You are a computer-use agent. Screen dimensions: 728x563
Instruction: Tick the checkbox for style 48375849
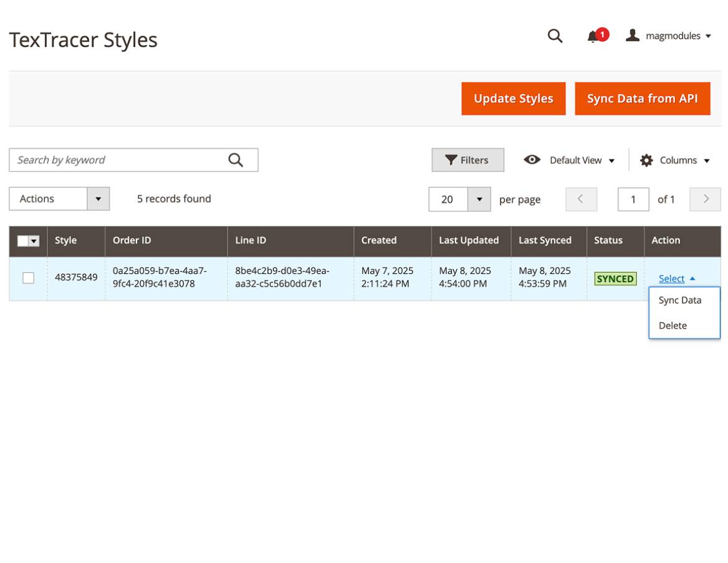(28, 278)
